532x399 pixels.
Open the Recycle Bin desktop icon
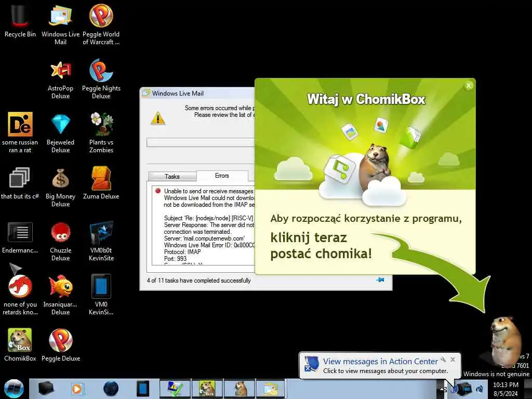[x=20, y=21]
